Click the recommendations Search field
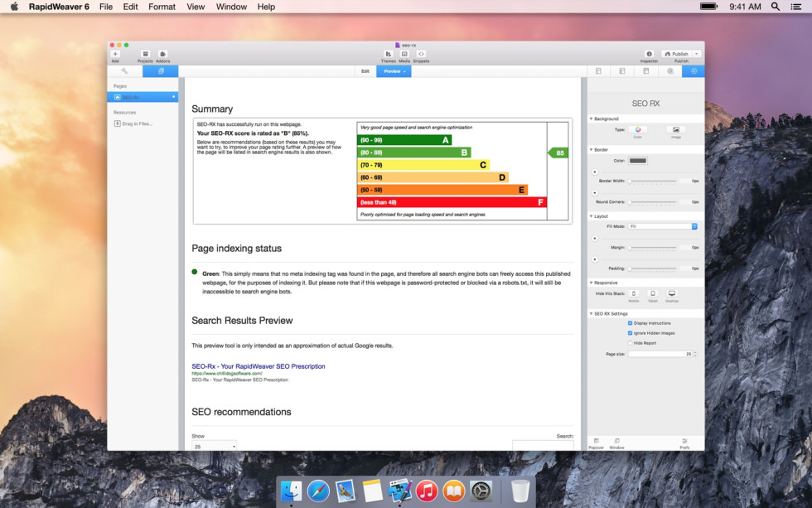 click(x=543, y=445)
